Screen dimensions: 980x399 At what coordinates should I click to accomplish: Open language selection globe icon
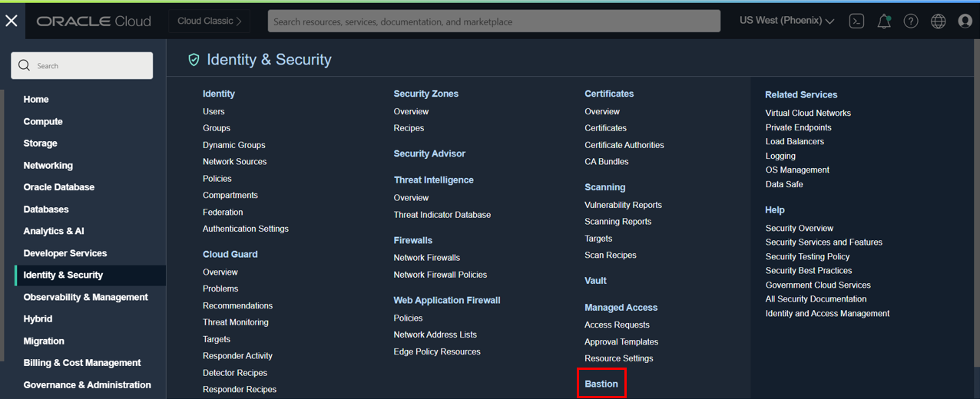click(938, 21)
